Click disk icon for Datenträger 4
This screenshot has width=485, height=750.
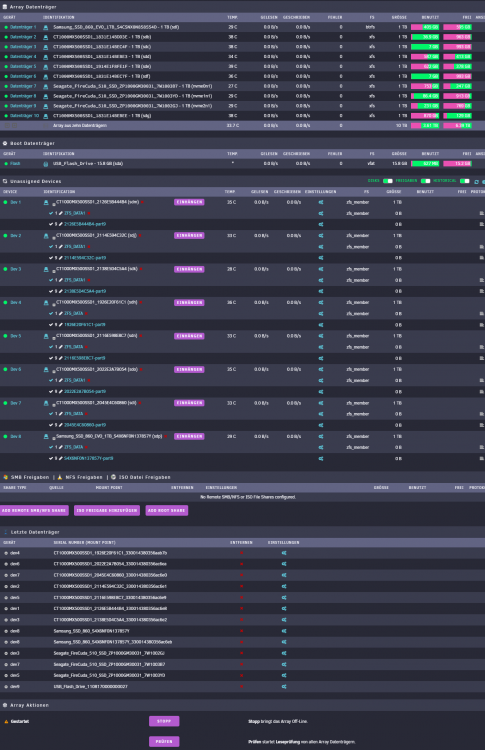(46, 56)
